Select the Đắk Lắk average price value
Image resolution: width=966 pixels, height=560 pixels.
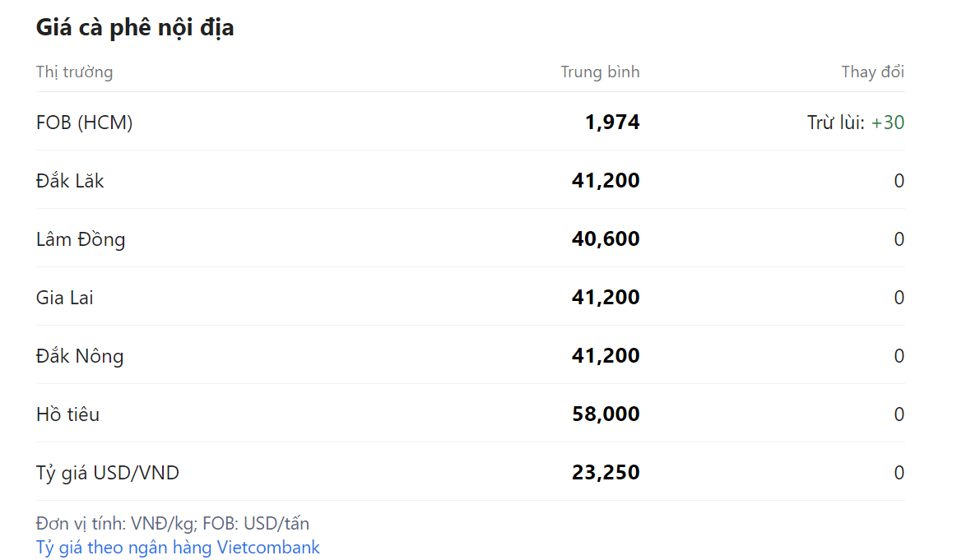pos(606,181)
